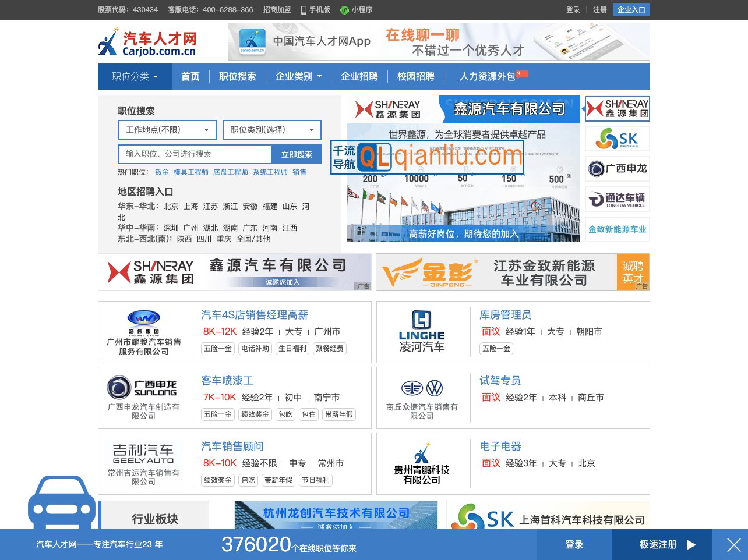Open the 工作地点(不限) location dropdown
The height and width of the screenshot is (560, 748).
(167, 129)
